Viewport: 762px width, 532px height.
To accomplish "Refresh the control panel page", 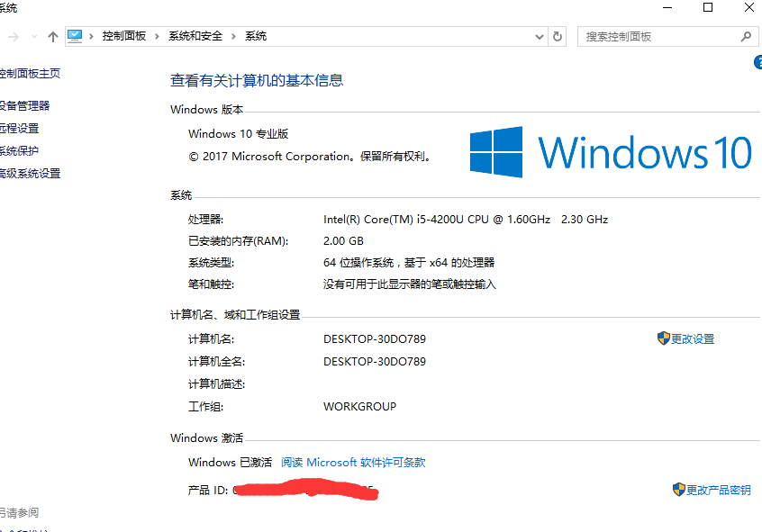I will coord(558,36).
